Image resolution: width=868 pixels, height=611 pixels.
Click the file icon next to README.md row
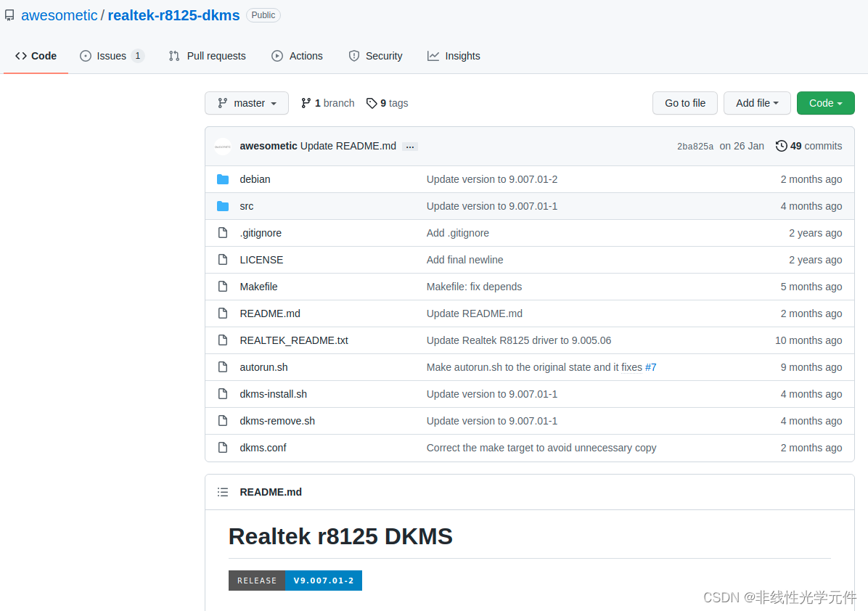pyautogui.click(x=223, y=313)
